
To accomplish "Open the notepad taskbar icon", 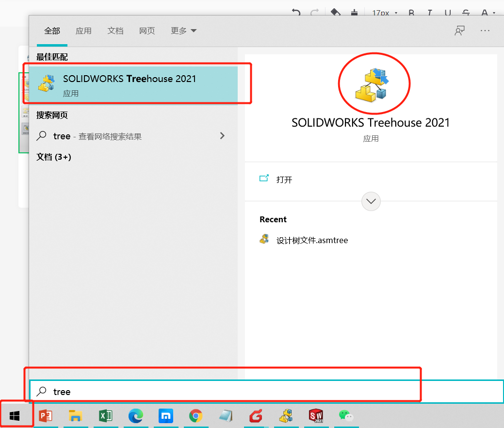I will point(226,416).
